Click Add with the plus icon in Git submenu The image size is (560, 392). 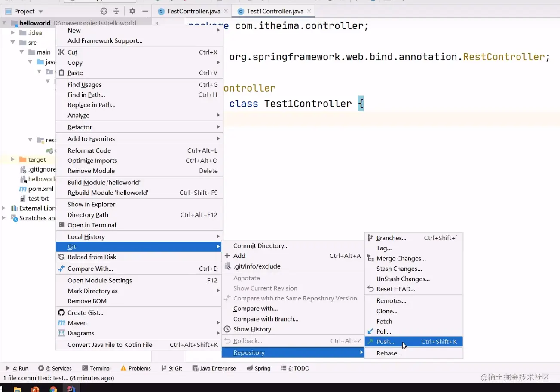click(293, 256)
